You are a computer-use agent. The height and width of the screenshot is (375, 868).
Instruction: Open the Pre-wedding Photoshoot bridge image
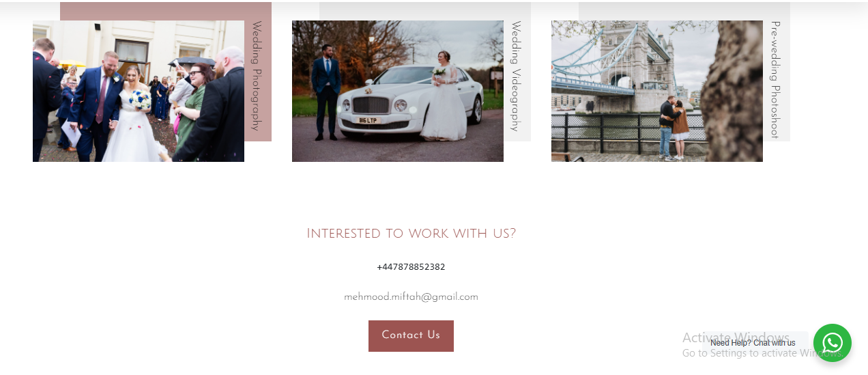(x=657, y=91)
